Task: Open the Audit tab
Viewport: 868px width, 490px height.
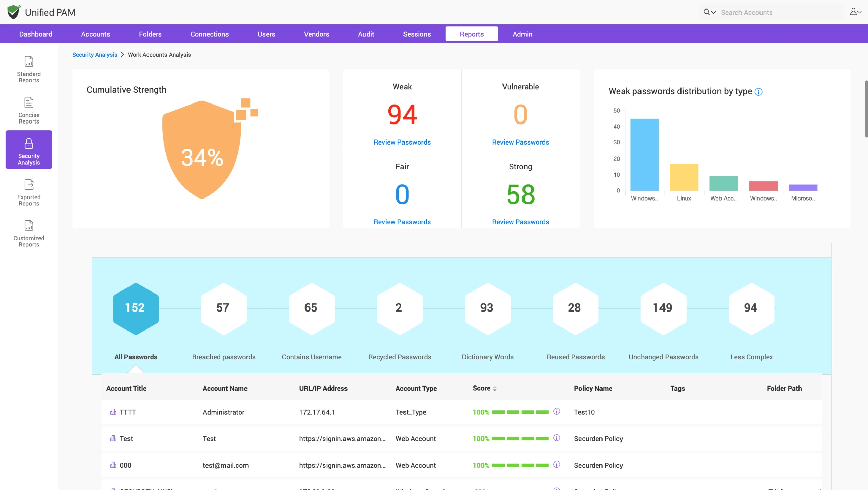Action: click(x=366, y=34)
